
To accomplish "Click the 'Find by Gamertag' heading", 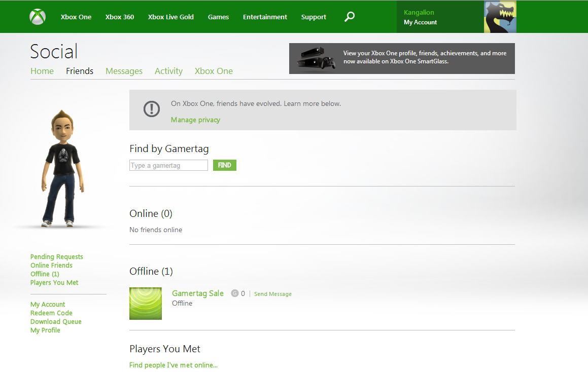I will pyautogui.click(x=169, y=148).
